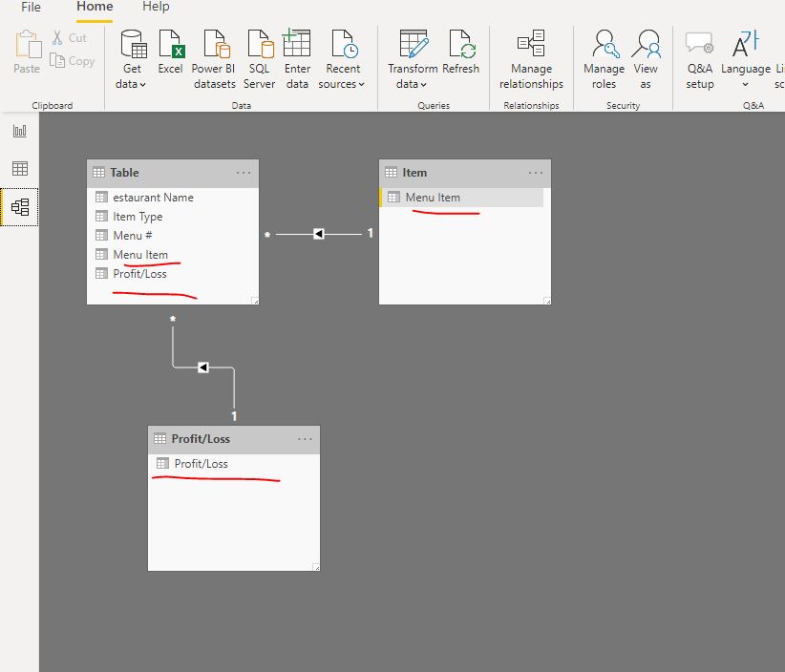Screen dimensions: 785x672
Task: Open Manage roles security dialog
Action: pos(604,59)
